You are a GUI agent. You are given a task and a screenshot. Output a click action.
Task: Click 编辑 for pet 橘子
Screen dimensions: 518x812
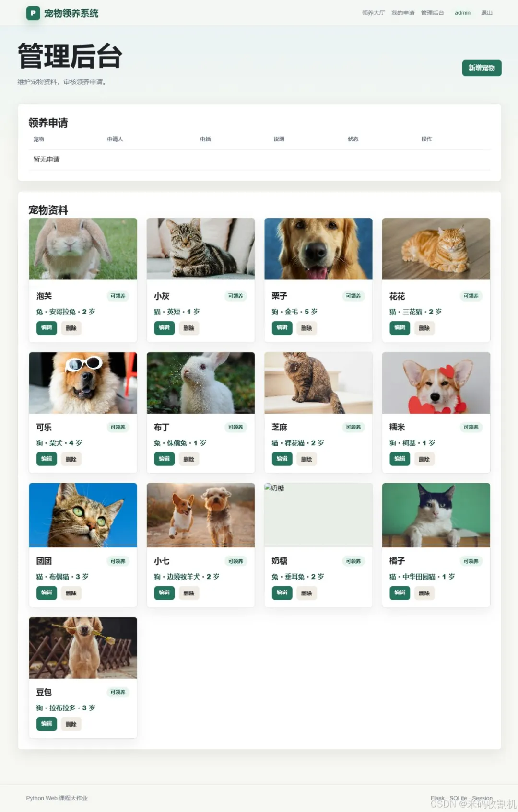pos(400,593)
